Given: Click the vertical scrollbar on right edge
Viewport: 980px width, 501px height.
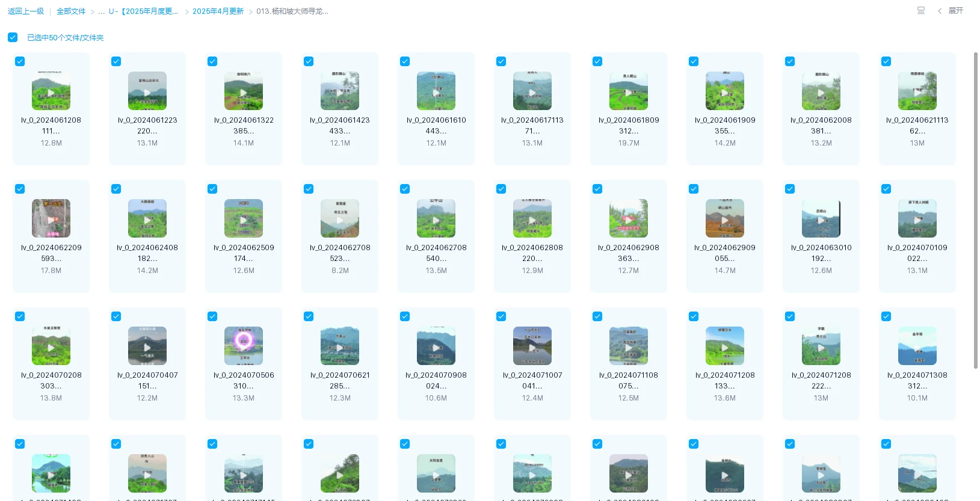Looking at the screenshot, I should pyautogui.click(x=975, y=211).
